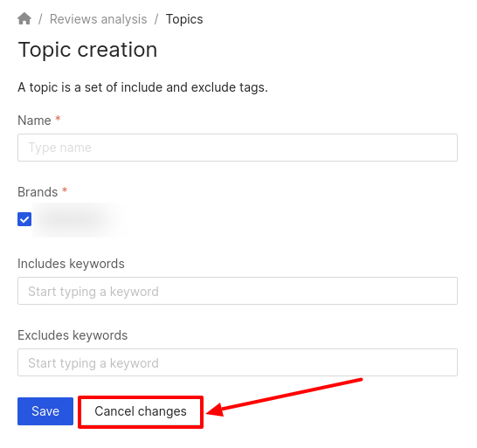Click the topic description sentence

tap(142, 87)
